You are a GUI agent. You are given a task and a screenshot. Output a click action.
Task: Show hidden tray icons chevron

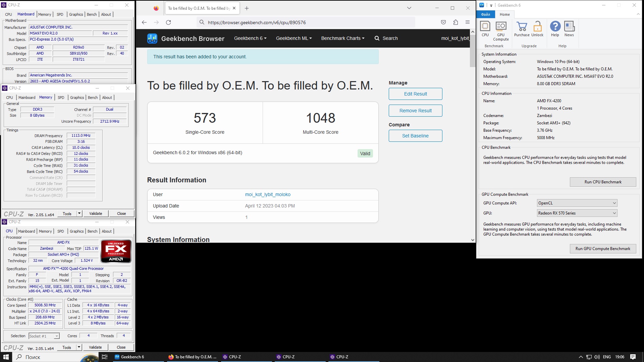click(581, 357)
